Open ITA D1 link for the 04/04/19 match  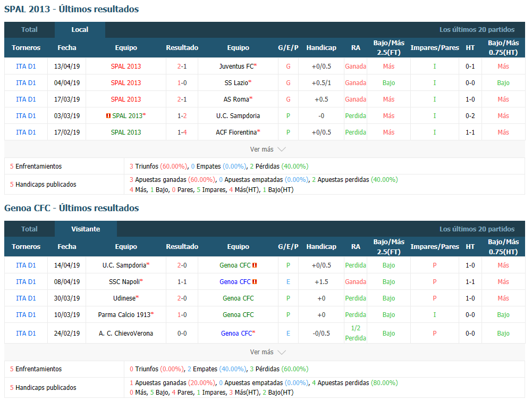coord(26,83)
